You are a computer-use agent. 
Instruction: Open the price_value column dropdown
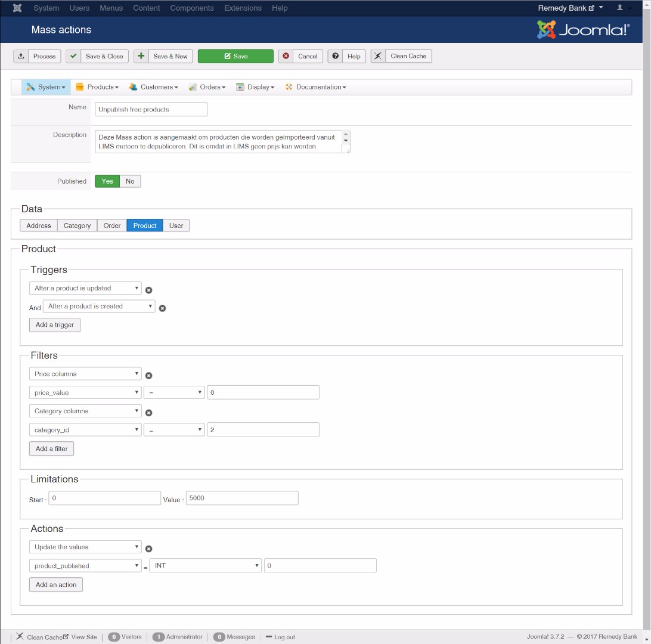(85, 392)
